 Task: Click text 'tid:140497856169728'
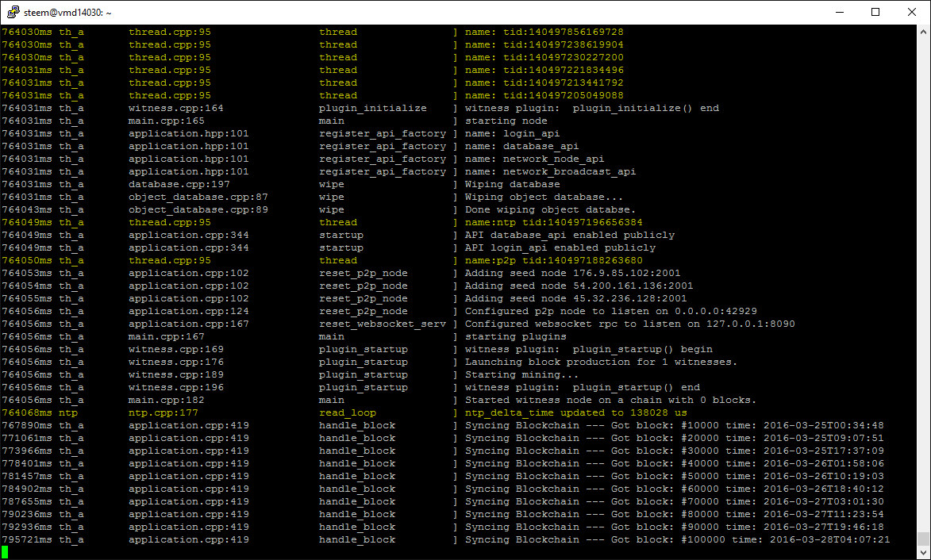[x=564, y=32]
